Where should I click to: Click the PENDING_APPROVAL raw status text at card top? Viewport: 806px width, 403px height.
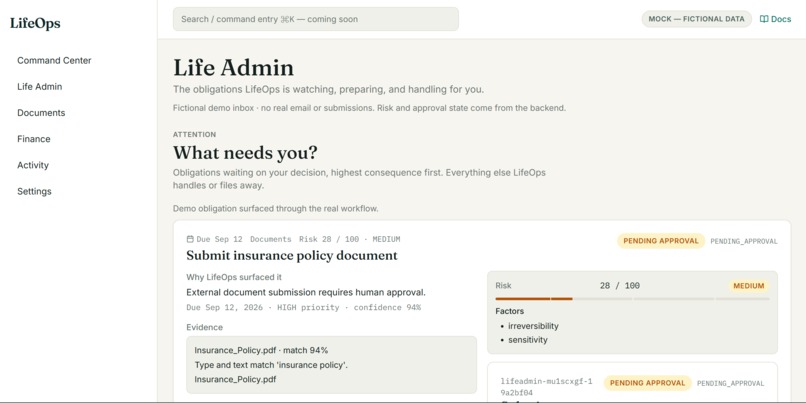[744, 241]
